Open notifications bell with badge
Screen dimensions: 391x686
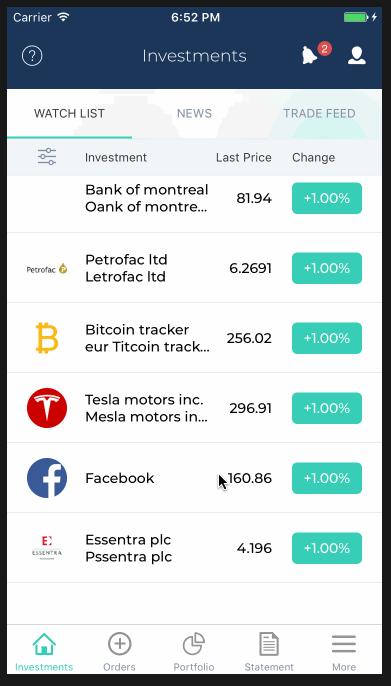coord(316,54)
